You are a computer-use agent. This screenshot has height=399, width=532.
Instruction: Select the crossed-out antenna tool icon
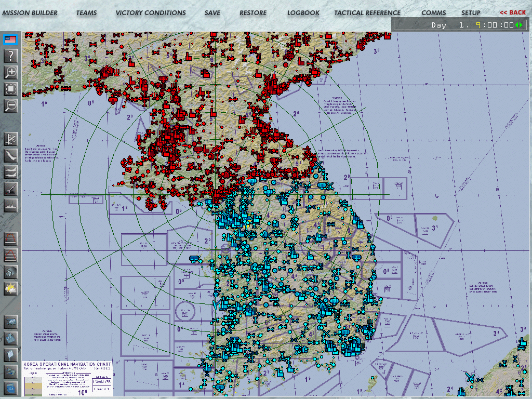(x=10, y=139)
